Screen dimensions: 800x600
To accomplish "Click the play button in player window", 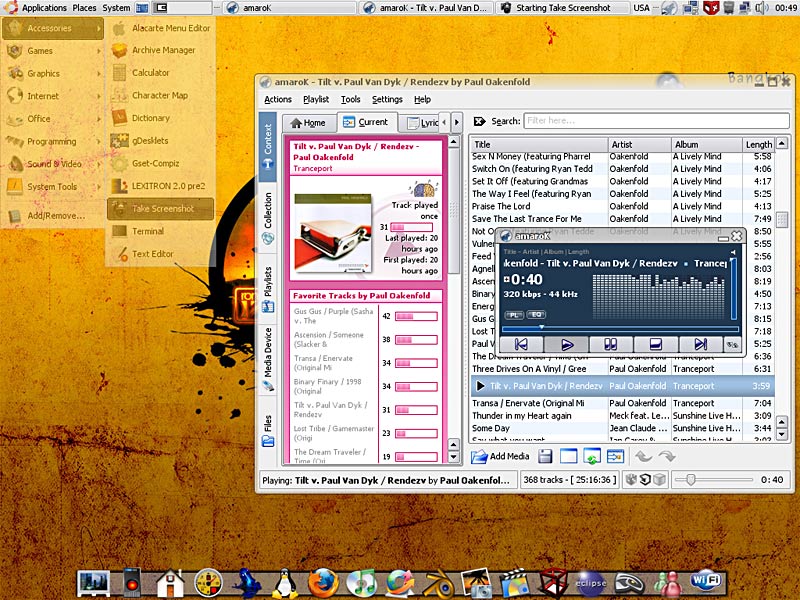I will pyautogui.click(x=566, y=344).
